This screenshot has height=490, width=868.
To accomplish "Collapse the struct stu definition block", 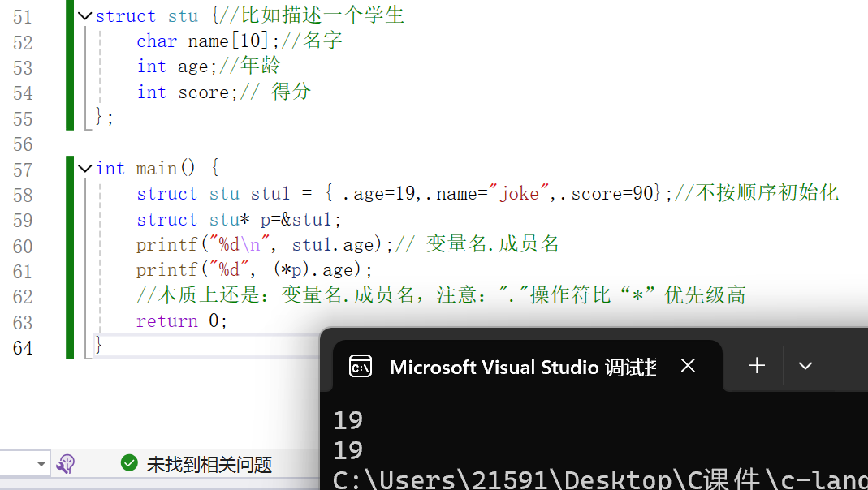I will coord(85,15).
